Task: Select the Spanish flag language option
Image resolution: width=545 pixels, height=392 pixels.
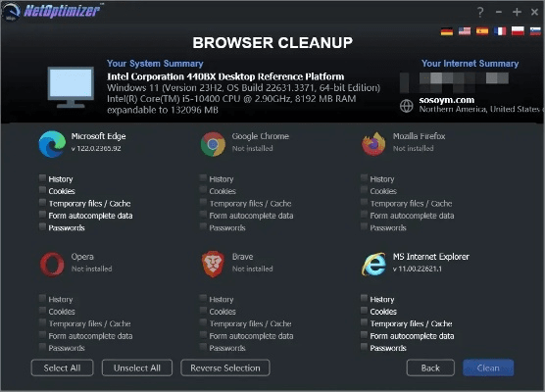Action: coord(482,31)
